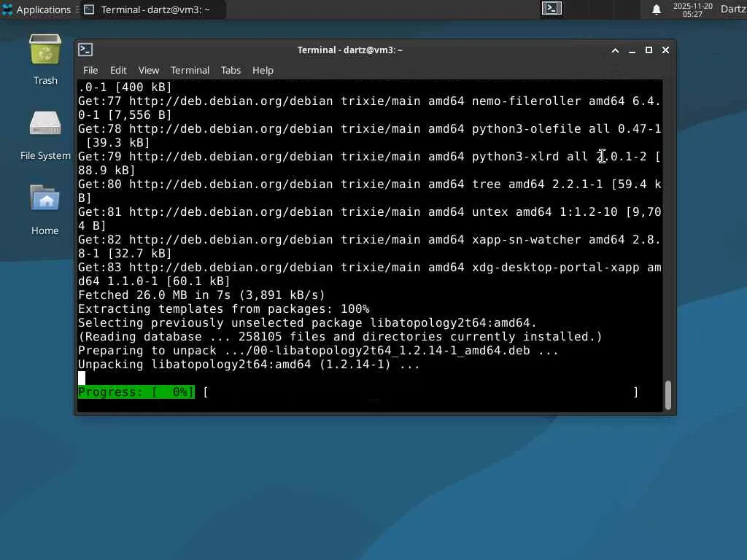
Task: Open the Help menu
Action: 263,70
